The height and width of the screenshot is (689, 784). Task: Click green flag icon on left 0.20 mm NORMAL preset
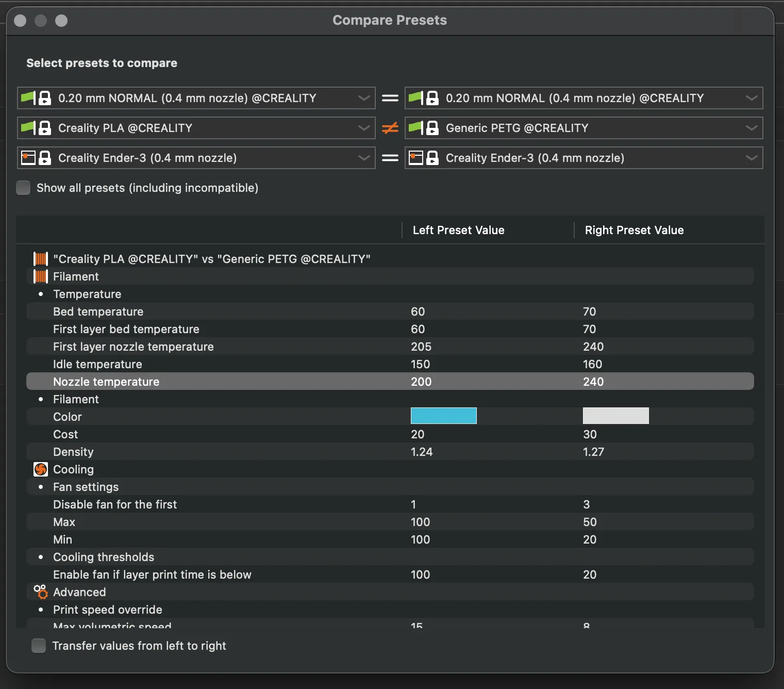(x=28, y=98)
